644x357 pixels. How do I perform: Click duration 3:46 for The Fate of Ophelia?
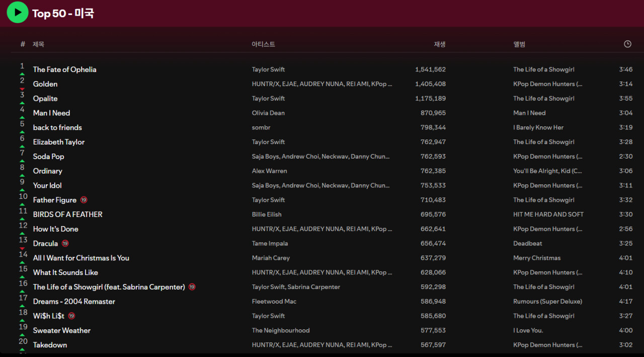pos(626,69)
